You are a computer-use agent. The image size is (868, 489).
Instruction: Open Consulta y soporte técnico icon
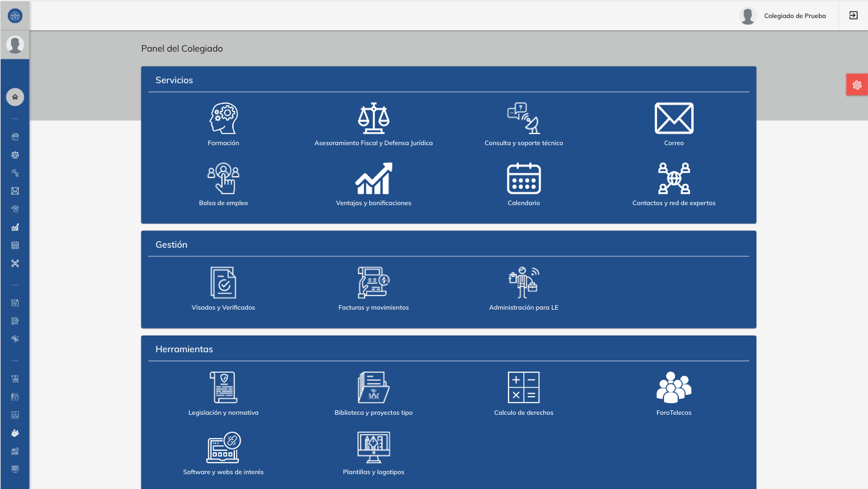coord(523,119)
